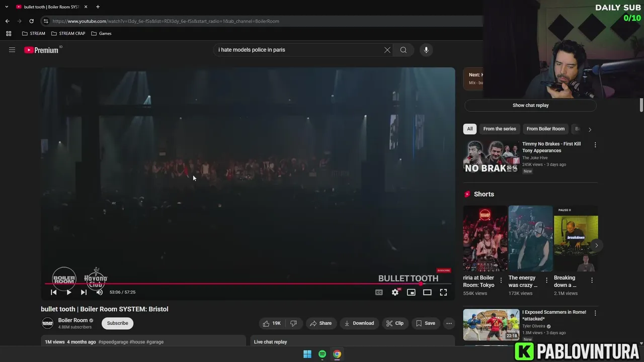View site information icon in address bar
Image resolution: width=644 pixels, height=362 pixels.
(x=46, y=21)
